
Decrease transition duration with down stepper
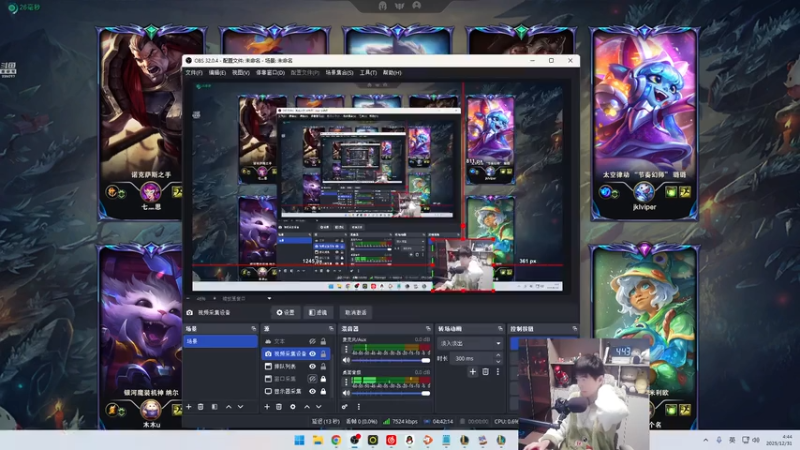pos(498,361)
